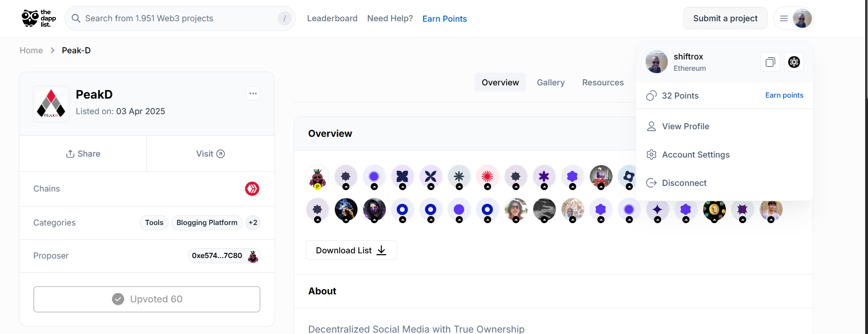
Task: Click the grayscale hand photo avatar
Action: pyautogui.click(x=544, y=209)
